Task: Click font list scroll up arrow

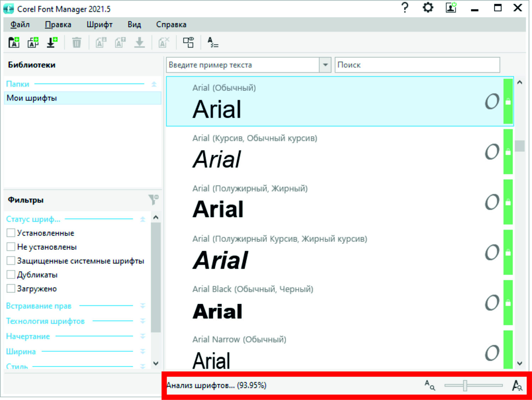Action: coord(520,82)
